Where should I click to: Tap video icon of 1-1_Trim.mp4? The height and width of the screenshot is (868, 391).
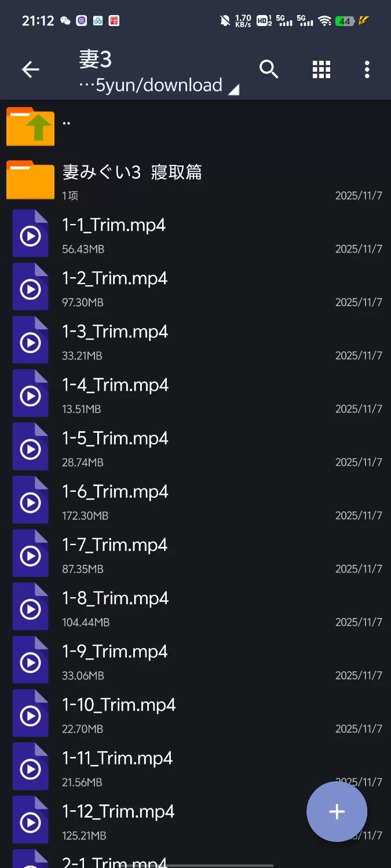pos(30,236)
